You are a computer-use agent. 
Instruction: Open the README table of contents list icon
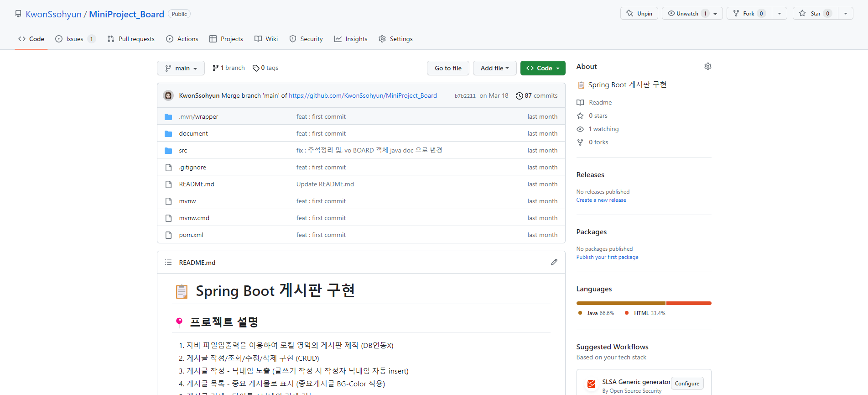point(168,262)
